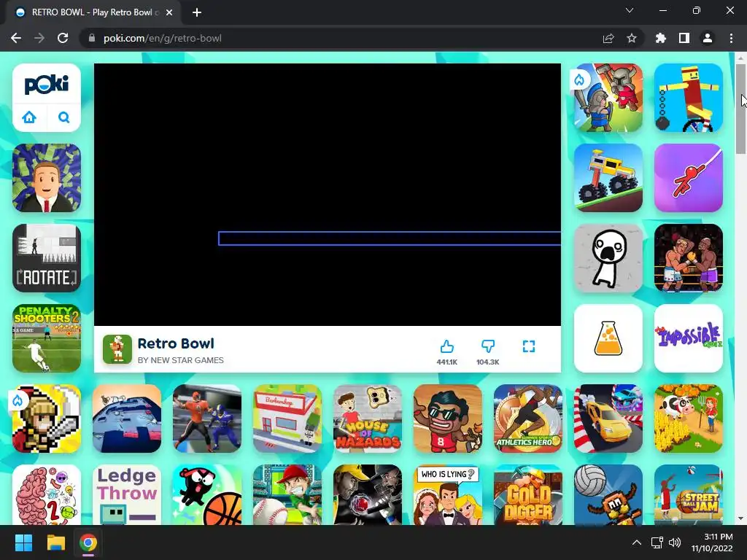Image resolution: width=747 pixels, height=560 pixels.
Task: Open the volume control icon
Action: (x=675, y=542)
